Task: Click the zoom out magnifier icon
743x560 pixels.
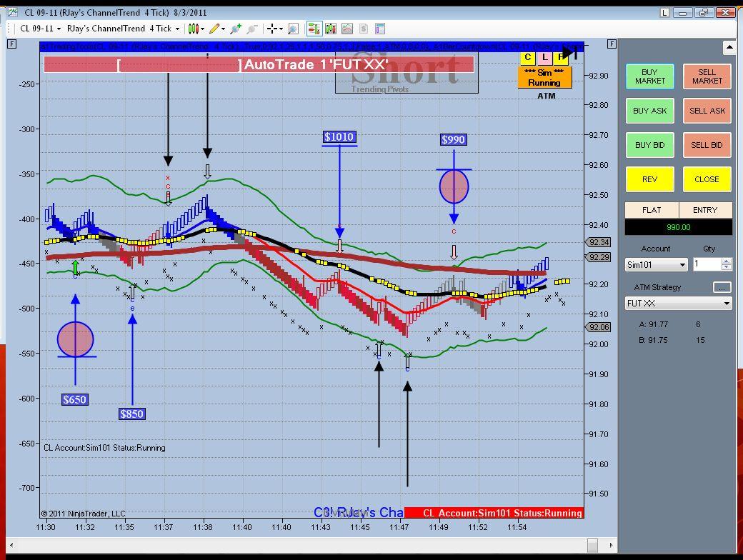Action: coord(251,29)
